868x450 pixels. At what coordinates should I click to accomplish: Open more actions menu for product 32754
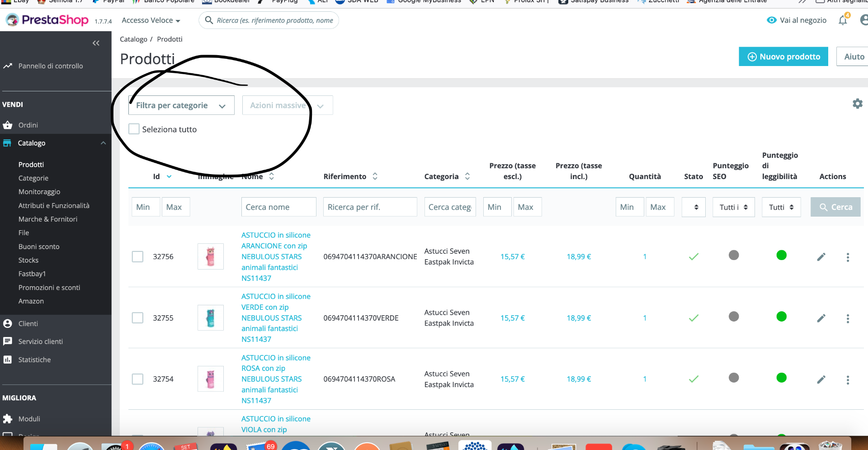tap(848, 380)
